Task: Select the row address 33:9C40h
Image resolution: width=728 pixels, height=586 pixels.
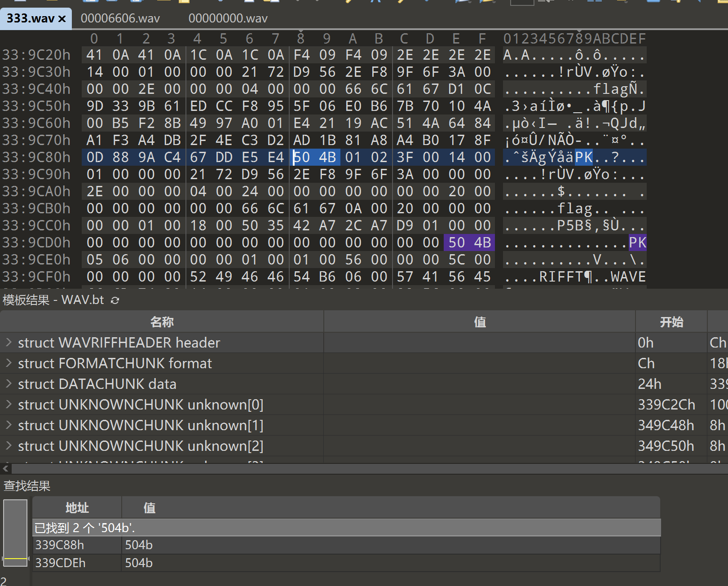Action: (x=36, y=89)
